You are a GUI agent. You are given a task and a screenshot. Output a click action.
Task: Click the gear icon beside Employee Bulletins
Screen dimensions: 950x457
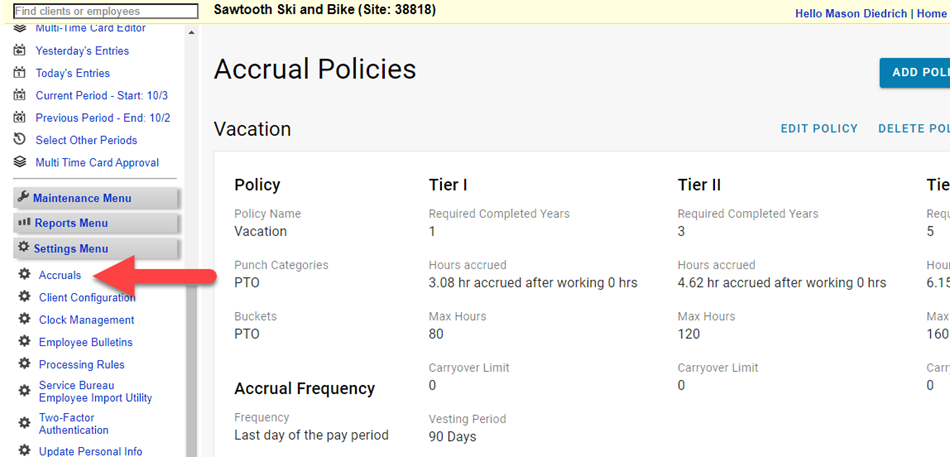coord(24,342)
